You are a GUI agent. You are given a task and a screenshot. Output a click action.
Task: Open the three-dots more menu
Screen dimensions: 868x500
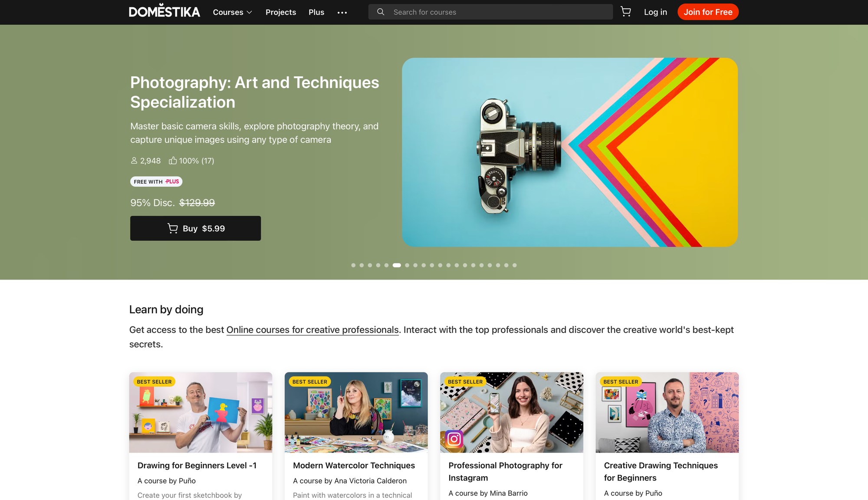[342, 13]
